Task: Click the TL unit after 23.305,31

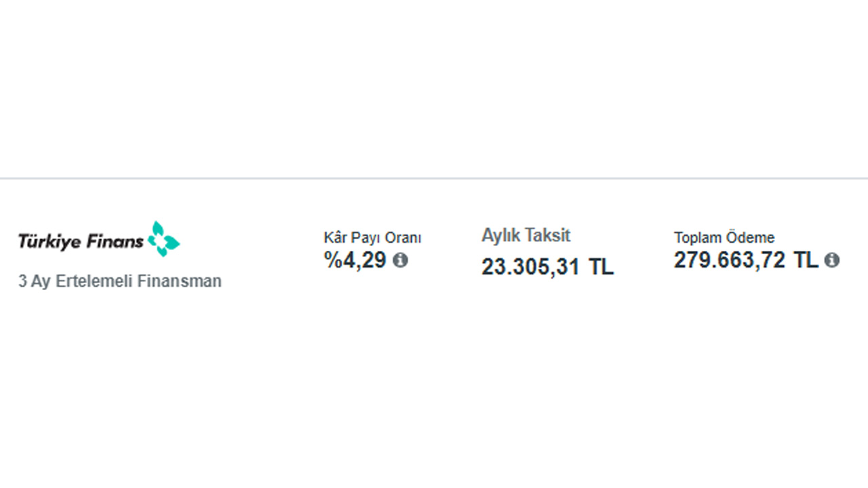Action: (601, 267)
